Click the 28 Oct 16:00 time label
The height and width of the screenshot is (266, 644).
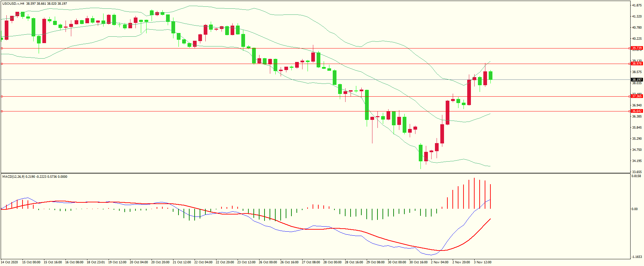(x=354, y=262)
